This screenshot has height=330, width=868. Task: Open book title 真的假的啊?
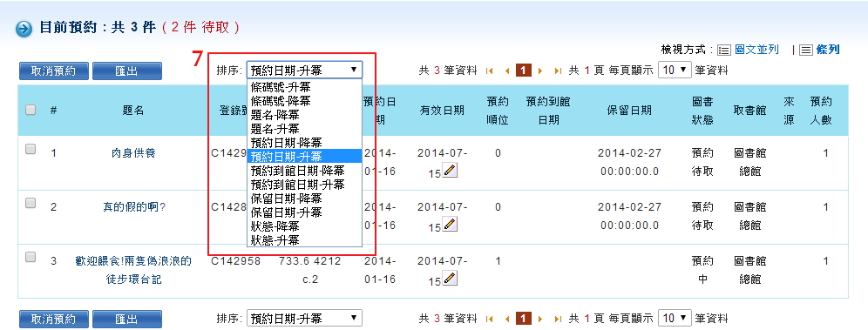tap(134, 206)
